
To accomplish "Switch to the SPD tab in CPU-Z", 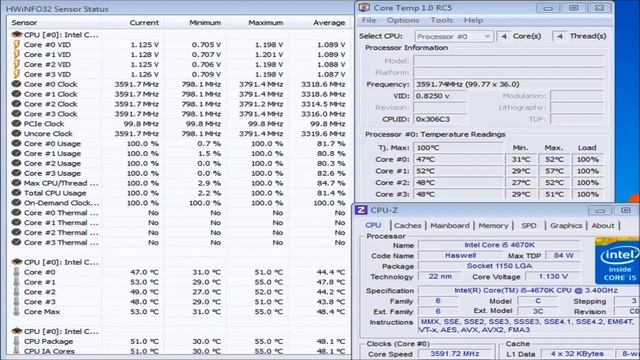I will coord(529,225).
